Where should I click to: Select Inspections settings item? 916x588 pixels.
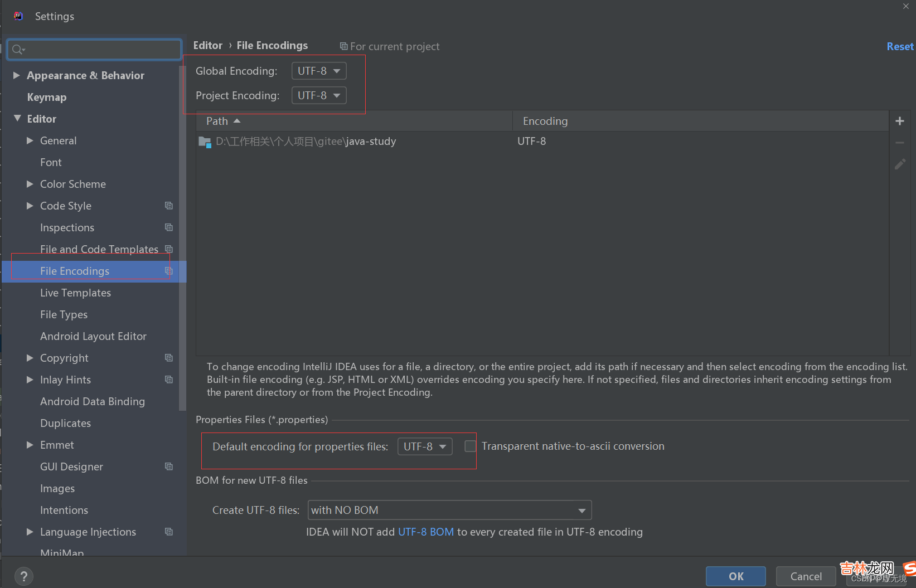67,227
